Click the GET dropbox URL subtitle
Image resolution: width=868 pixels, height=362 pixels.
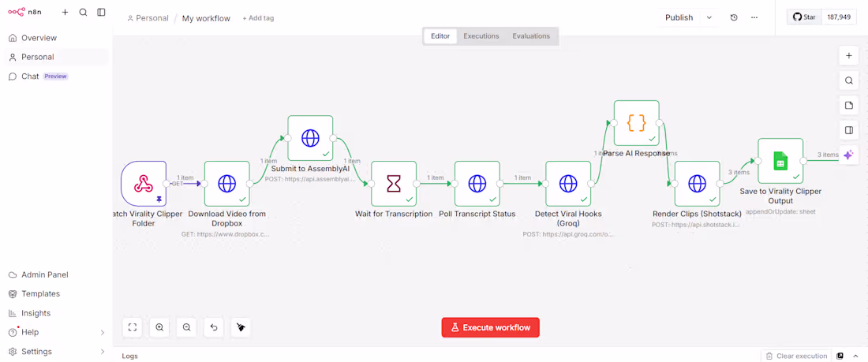226,234
